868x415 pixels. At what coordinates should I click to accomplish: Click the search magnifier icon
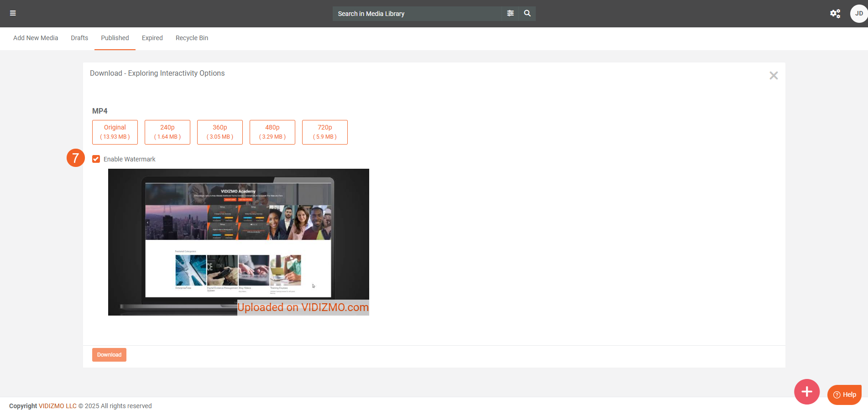527,13
